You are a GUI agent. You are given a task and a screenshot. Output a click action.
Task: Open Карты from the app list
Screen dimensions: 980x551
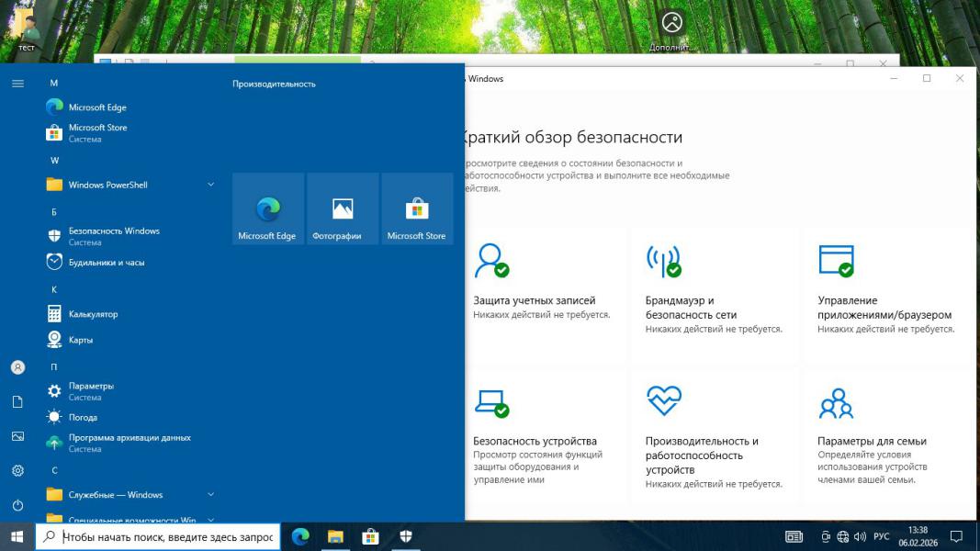click(81, 340)
